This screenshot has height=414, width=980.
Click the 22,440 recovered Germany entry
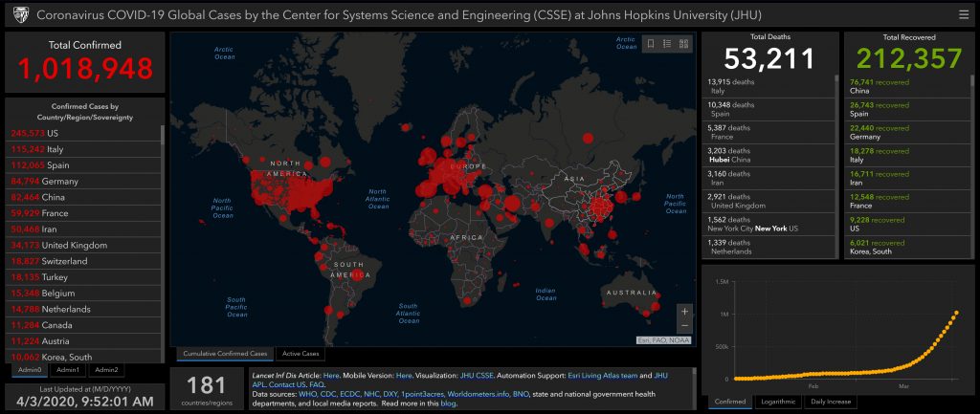[907, 132]
